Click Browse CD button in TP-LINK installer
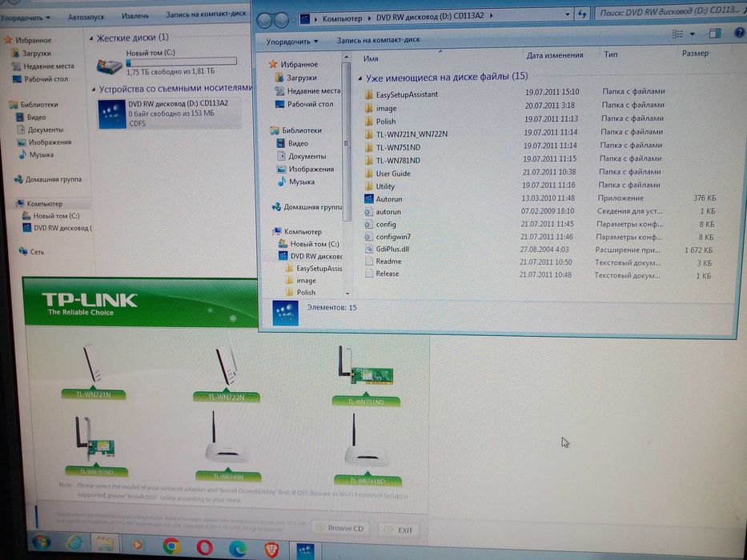The image size is (747, 560). point(340,528)
